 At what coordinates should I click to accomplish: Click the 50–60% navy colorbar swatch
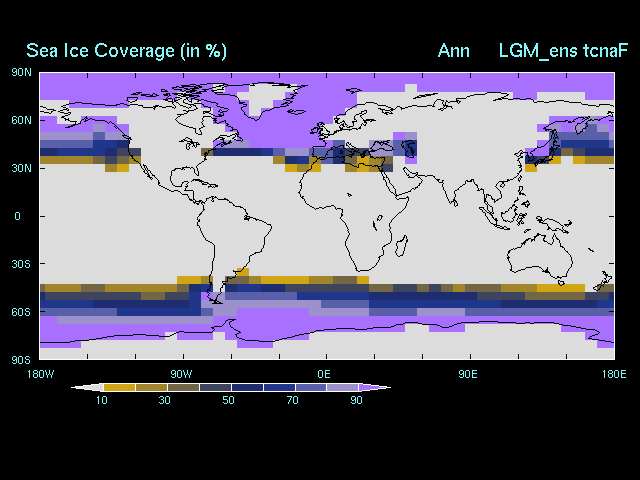[x=247, y=387]
